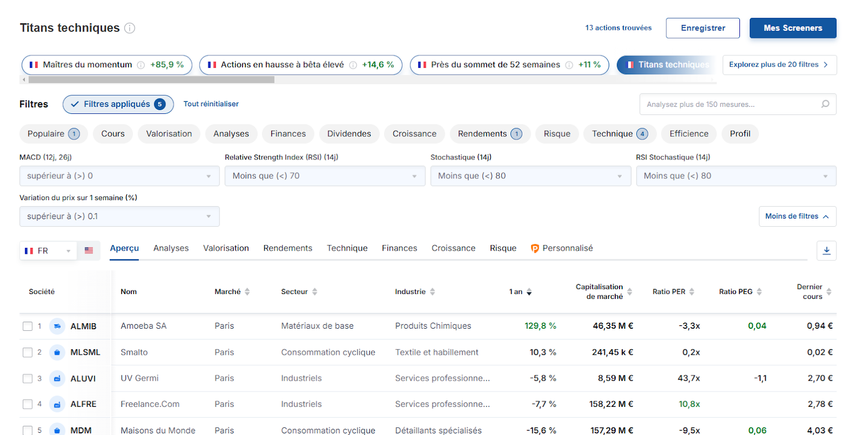Click the info icon beside Titans techniques title
The height and width of the screenshot is (435, 868).
coord(130,28)
